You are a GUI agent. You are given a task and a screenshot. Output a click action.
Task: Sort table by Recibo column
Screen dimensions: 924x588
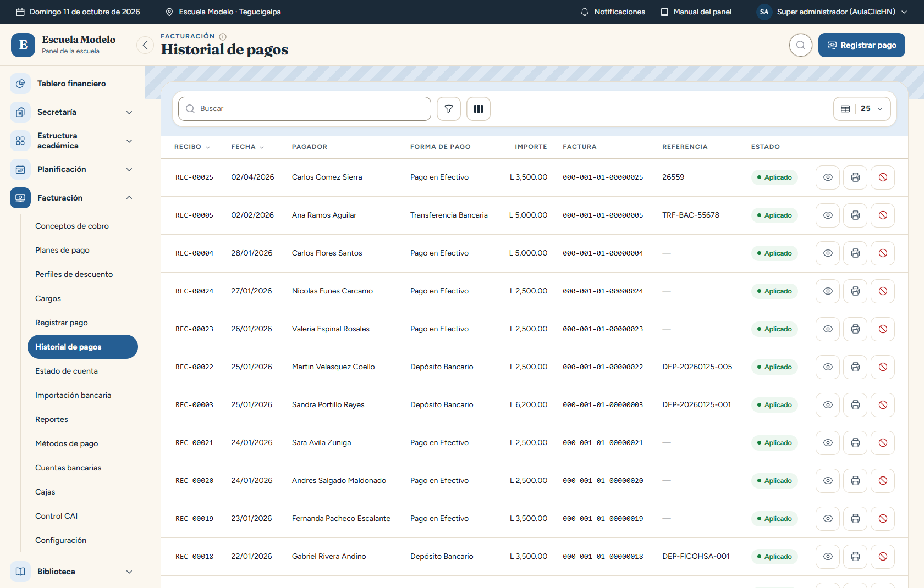pos(192,147)
